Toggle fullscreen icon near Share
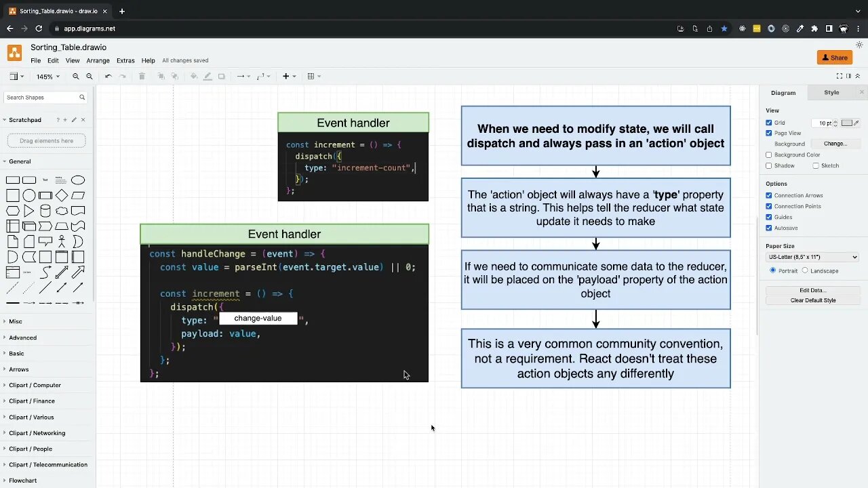 (840, 76)
